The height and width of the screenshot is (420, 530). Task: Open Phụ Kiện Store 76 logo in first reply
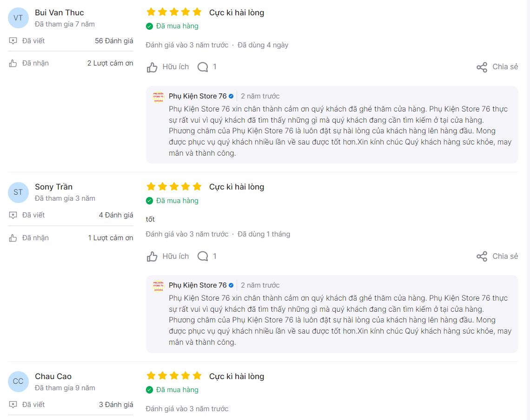tap(158, 97)
